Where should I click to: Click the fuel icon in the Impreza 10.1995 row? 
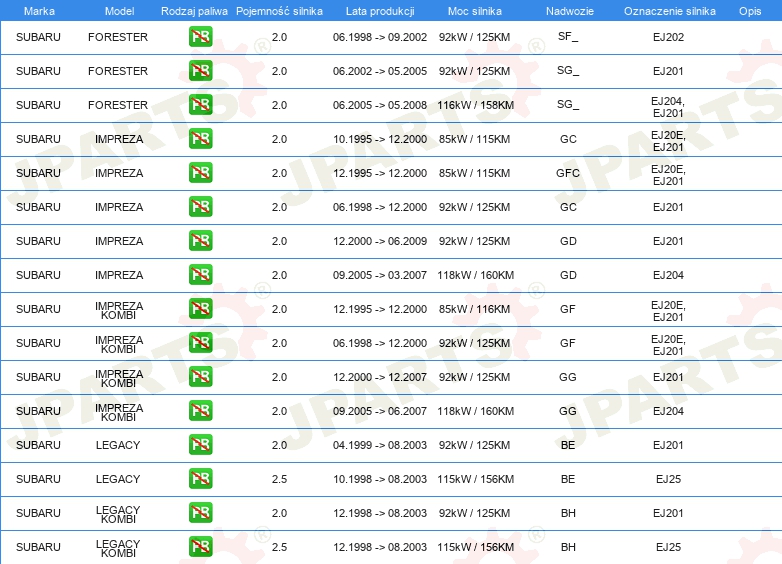tap(200, 139)
